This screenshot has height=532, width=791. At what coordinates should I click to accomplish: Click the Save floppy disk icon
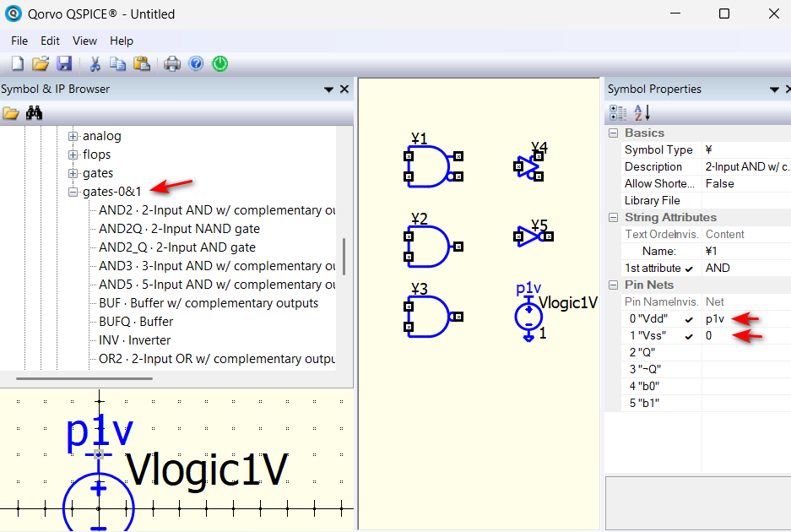click(64, 63)
